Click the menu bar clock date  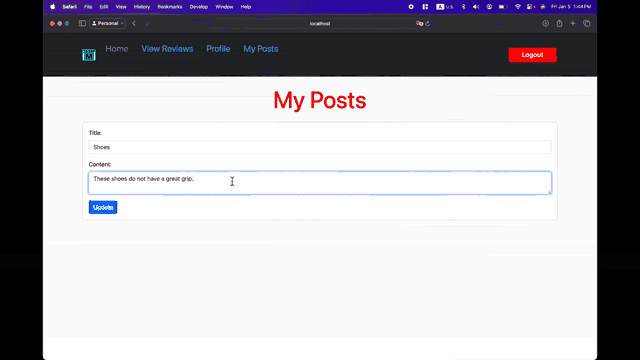[571, 7]
